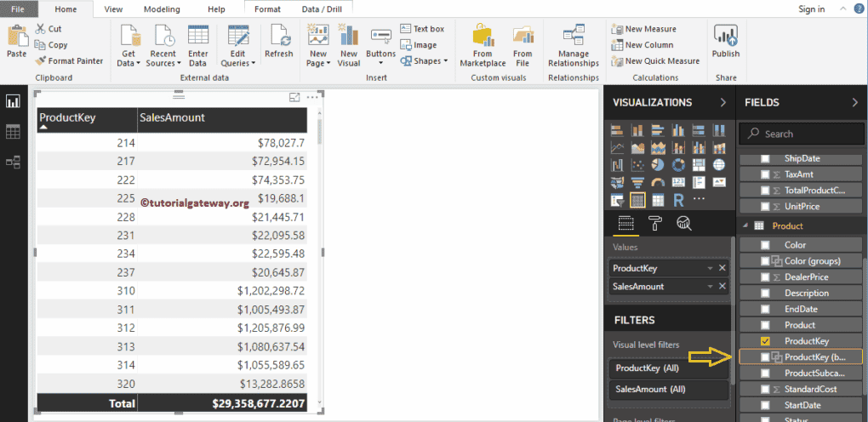This screenshot has width=868, height=422.
Task: Open the Format paint roller tab
Action: [655, 223]
